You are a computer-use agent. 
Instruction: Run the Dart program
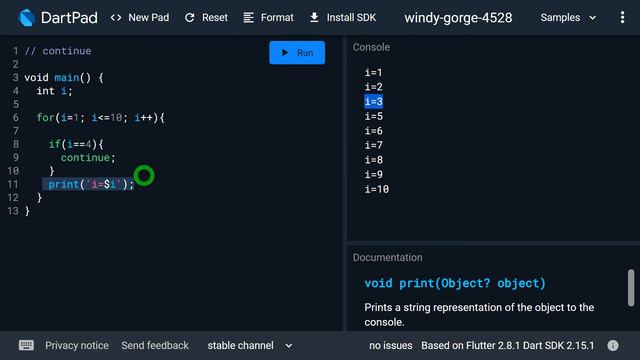click(297, 53)
